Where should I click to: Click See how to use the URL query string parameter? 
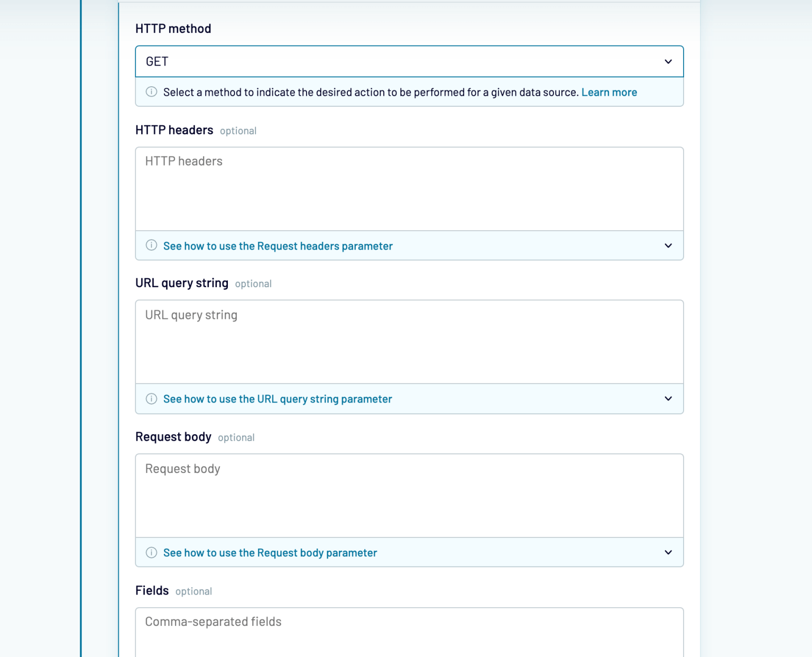[x=278, y=399]
